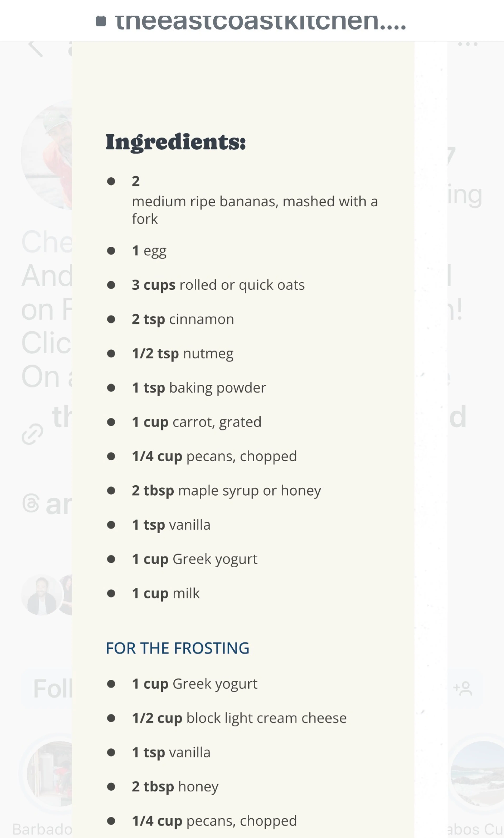This screenshot has width=504, height=838.
Task: Tap the profile picture avatar
Action: click(x=47, y=155)
